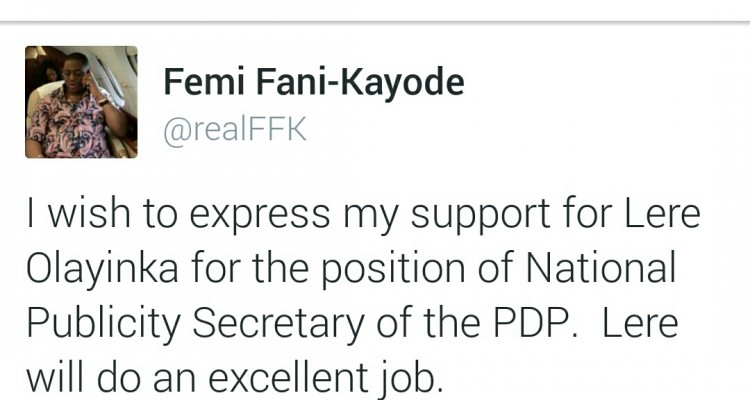Select the opening words 'I wish'

pos(78,213)
